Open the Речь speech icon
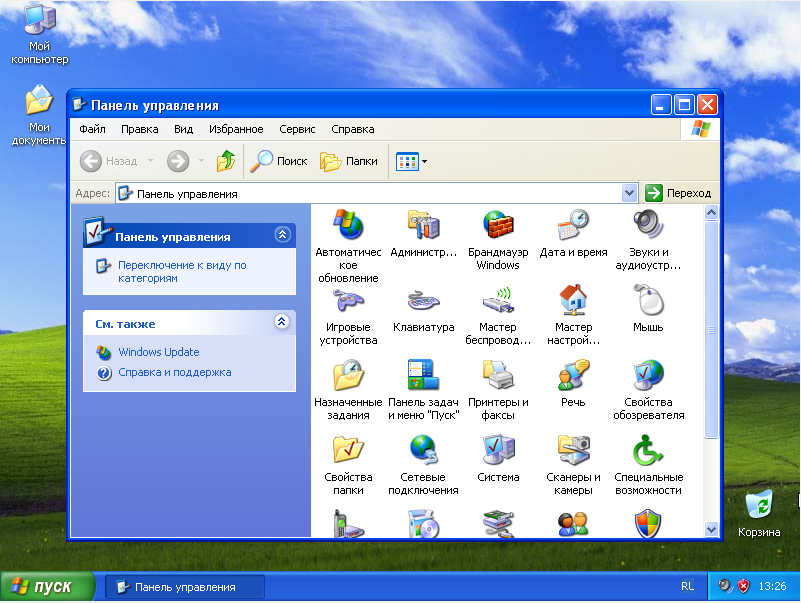 (x=573, y=375)
